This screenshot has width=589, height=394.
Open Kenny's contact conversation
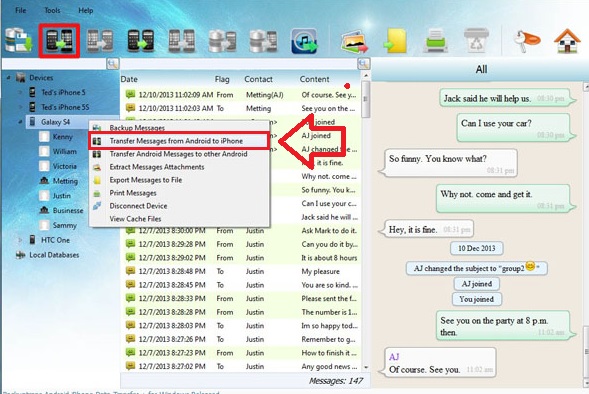click(x=62, y=137)
